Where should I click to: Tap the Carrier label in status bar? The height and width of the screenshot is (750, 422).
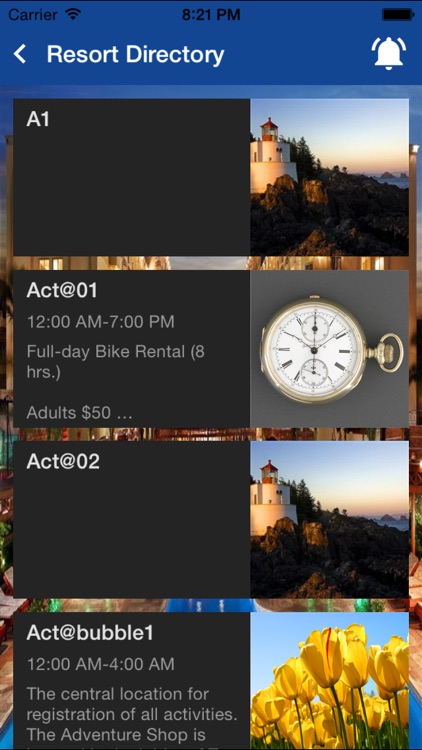(x=34, y=15)
